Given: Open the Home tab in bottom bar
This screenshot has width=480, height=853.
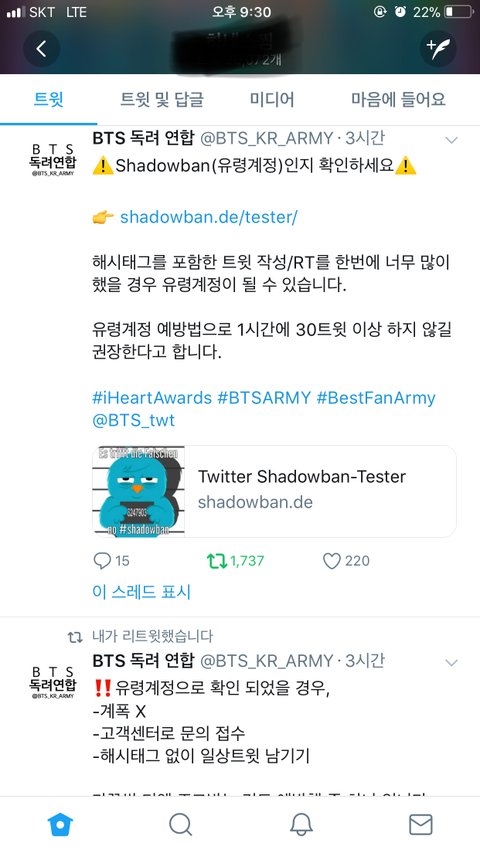Looking at the screenshot, I should [x=60, y=825].
